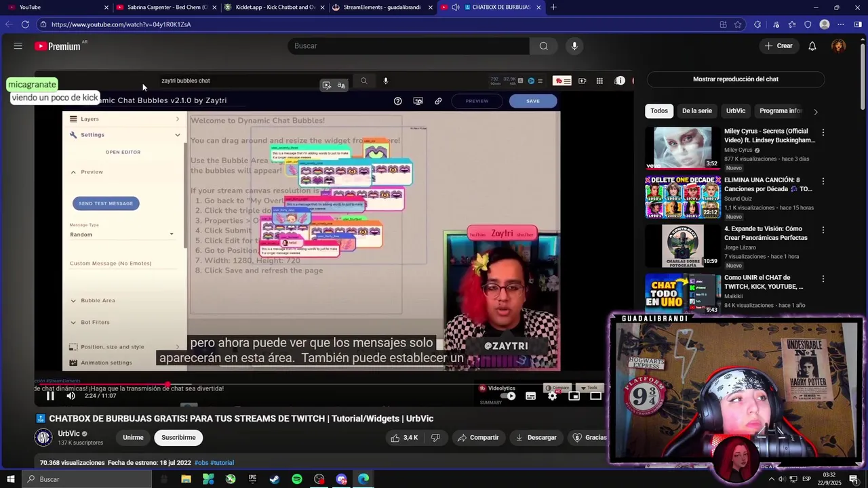Click the Gracias button
Screen dimensions: 868x488
tap(589, 438)
